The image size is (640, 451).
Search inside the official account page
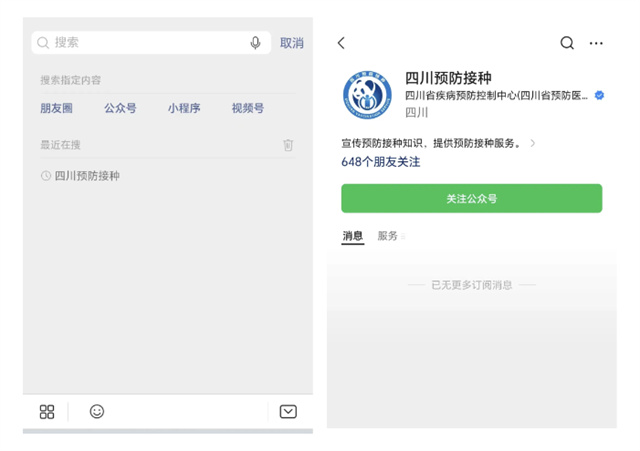pyautogui.click(x=567, y=42)
